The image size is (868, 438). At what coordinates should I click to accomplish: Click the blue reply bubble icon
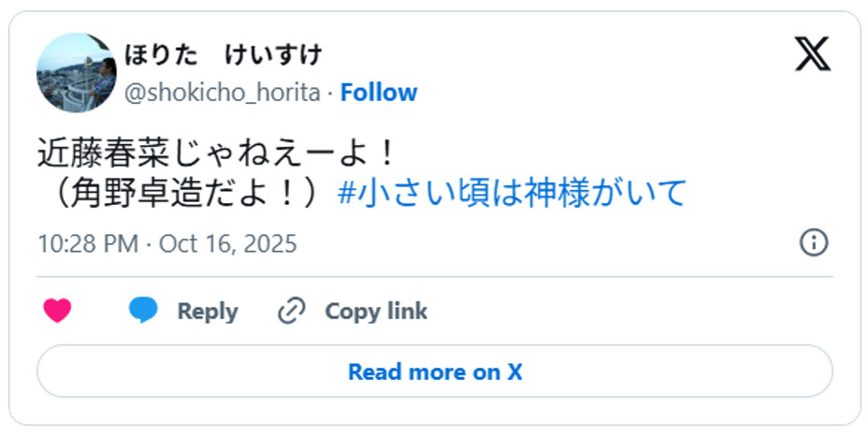point(143,311)
